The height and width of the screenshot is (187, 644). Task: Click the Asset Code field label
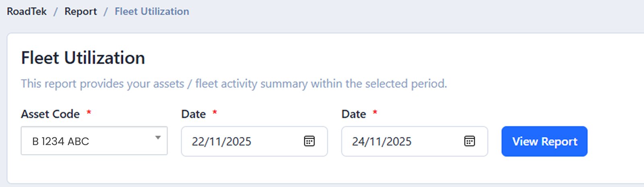click(50, 114)
